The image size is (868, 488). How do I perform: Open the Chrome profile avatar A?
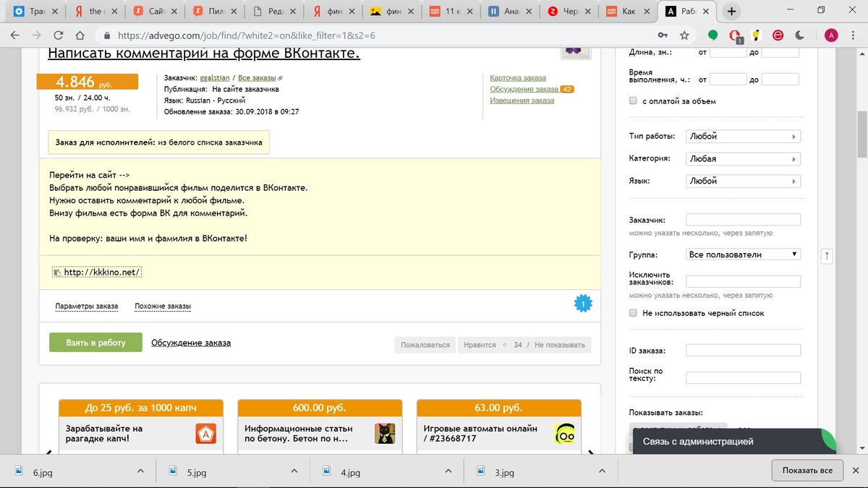pyautogui.click(x=831, y=35)
